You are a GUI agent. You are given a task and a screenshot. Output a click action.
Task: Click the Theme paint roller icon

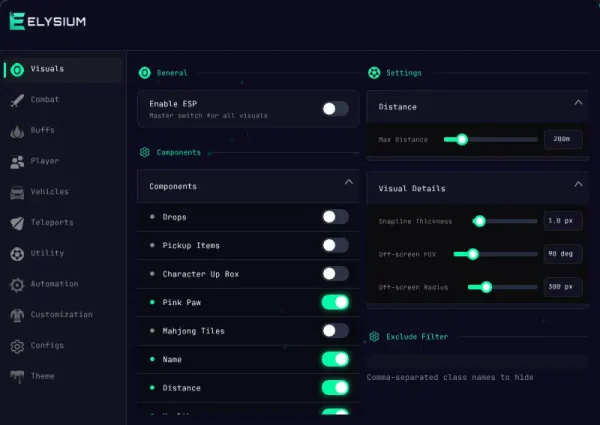(17, 376)
